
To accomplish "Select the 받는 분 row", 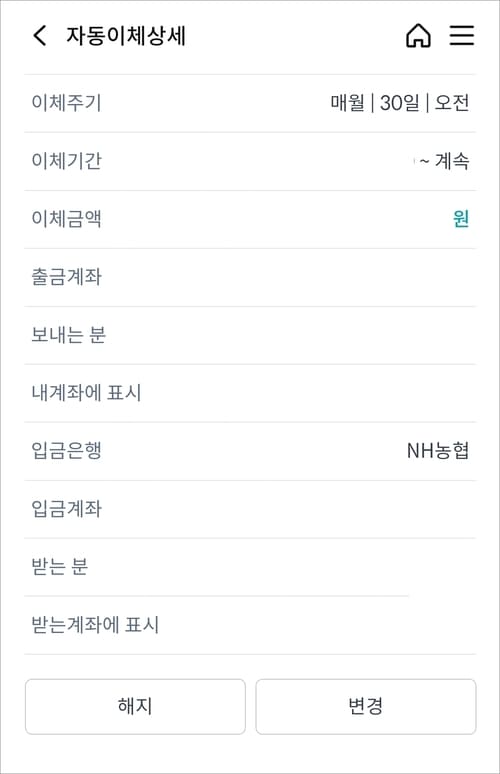I will tap(250, 567).
